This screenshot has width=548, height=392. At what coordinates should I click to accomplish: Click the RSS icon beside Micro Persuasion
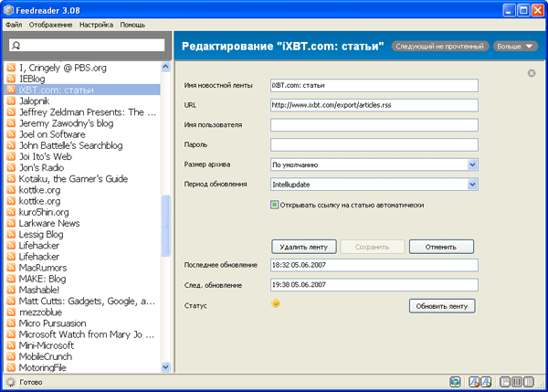pyautogui.click(x=11, y=323)
